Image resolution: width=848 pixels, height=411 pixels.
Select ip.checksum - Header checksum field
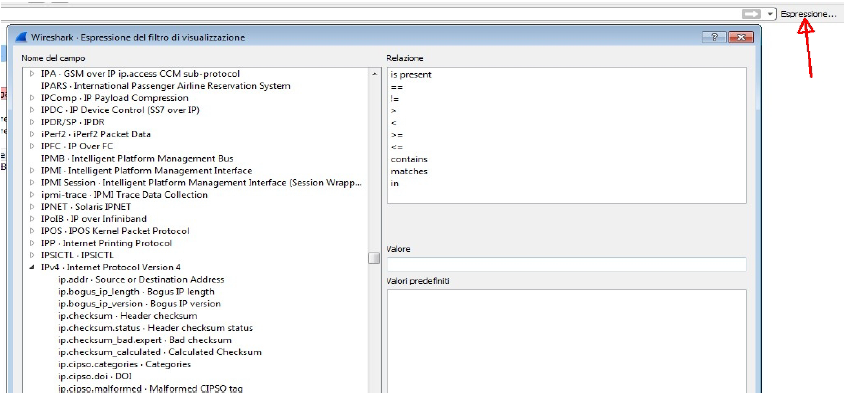tap(127, 316)
